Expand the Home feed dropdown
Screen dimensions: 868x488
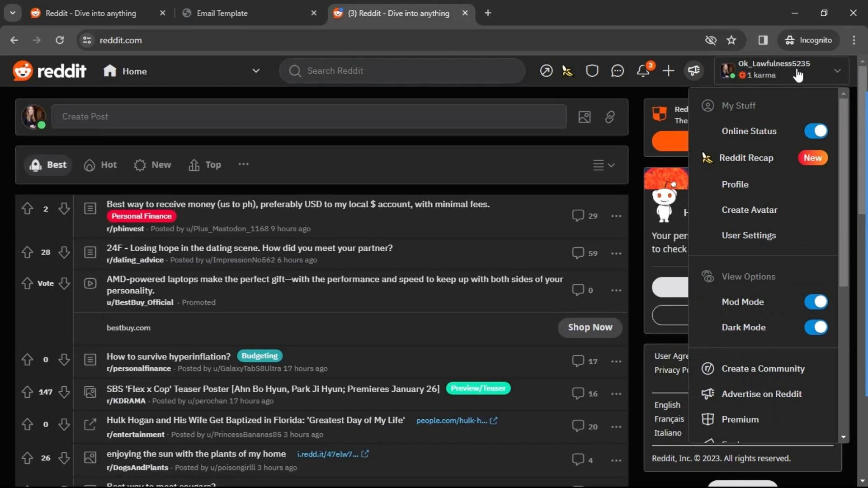click(x=256, y=71)
